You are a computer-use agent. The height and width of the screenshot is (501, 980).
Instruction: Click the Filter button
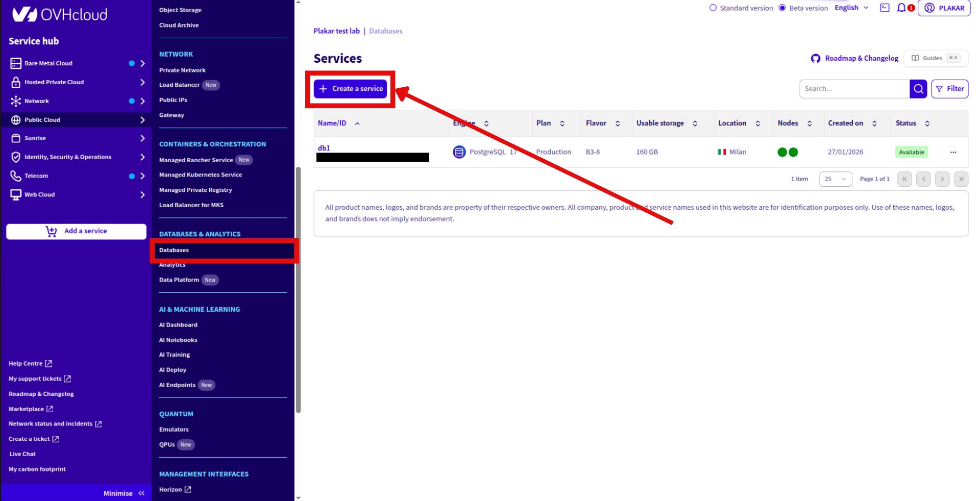(x=949, y=89)
